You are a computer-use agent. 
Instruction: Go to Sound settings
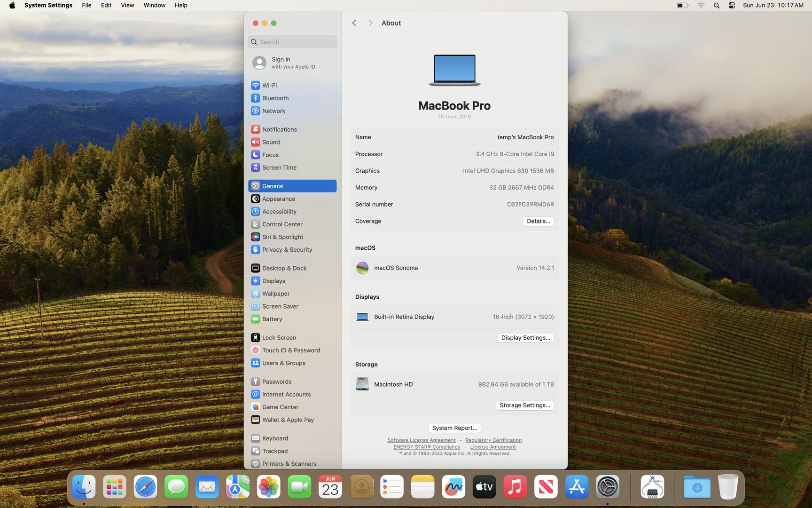(292, 142)
